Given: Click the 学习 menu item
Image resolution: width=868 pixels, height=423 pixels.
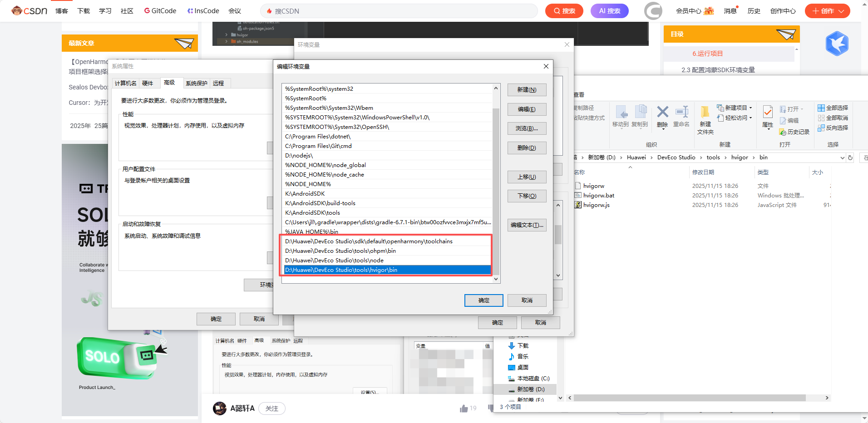Looking at the screenshot, I should (105, 11).
